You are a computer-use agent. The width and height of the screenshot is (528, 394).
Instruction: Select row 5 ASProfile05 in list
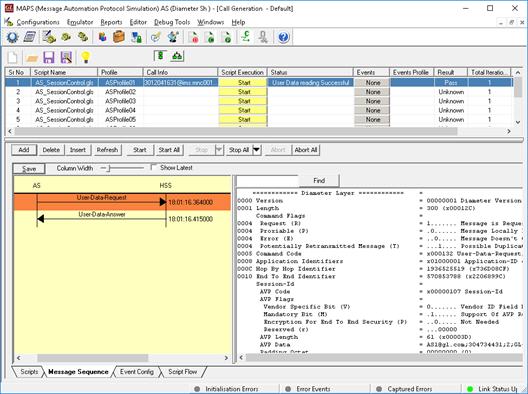coord(259,119)
